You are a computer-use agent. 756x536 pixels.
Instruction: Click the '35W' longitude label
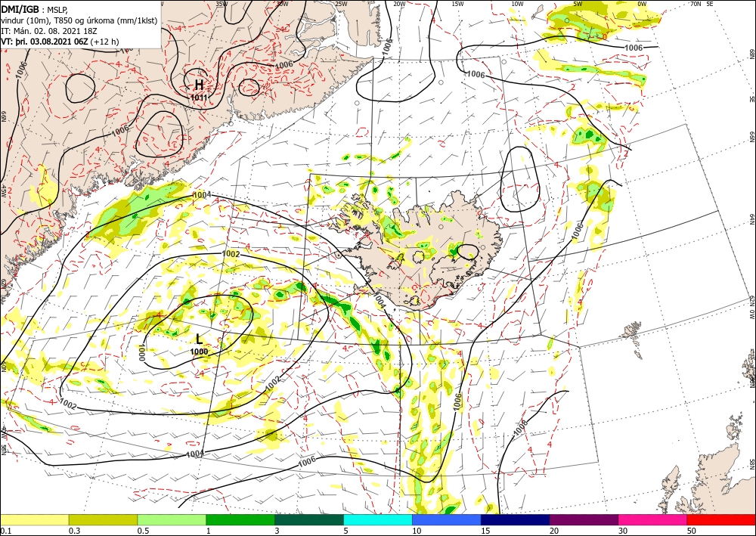pos(222,4)
